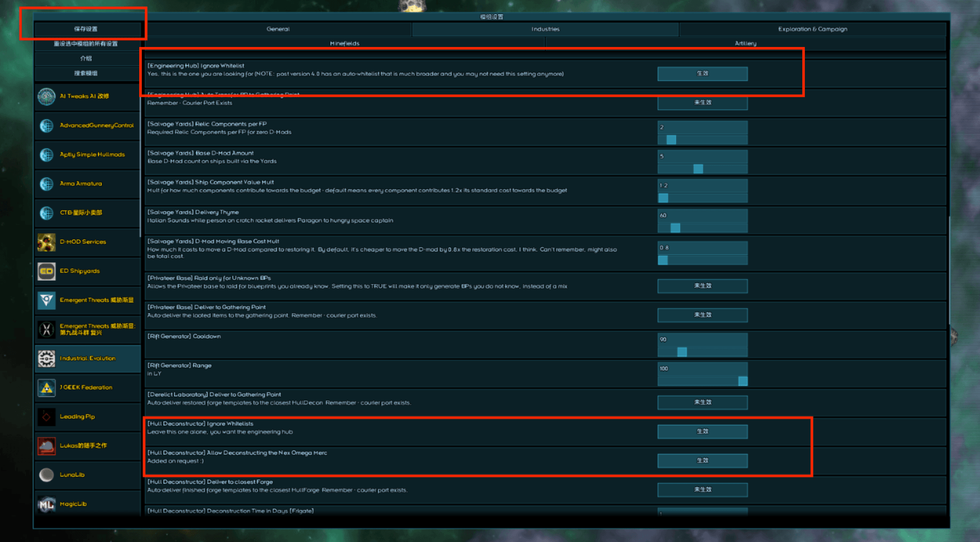This screenshot has height=542, width=980.
Task: Disable Engineering Hub Ignore Whitelist
Action: [702, 73]
